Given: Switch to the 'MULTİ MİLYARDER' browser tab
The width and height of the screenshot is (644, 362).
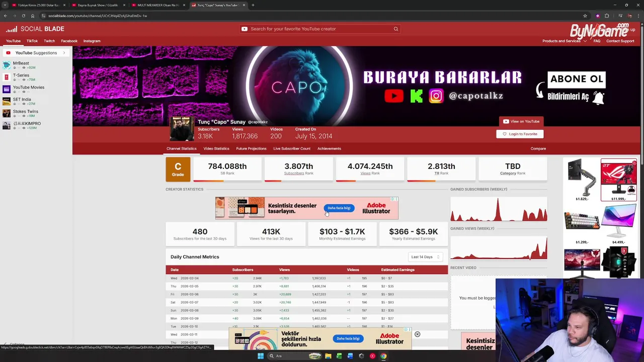Looking at the screenshot, I should pos(158,5).
